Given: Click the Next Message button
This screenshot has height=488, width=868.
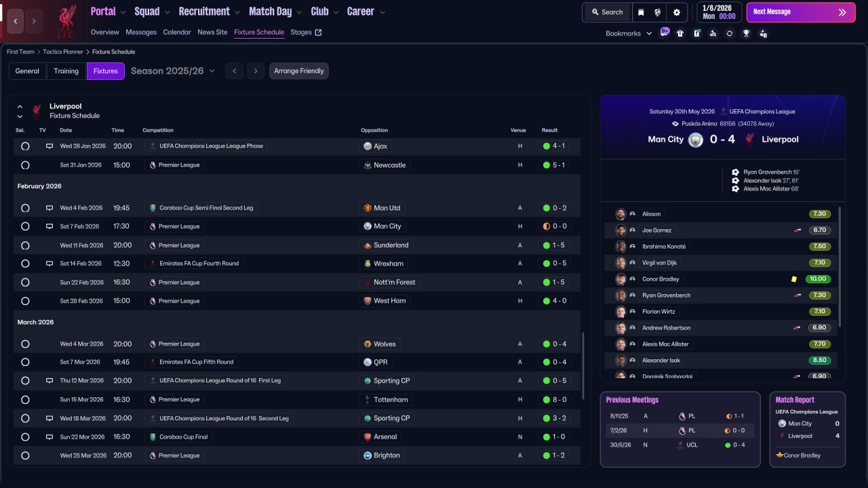Looking at the screenshot, I should tap(801, 12).
